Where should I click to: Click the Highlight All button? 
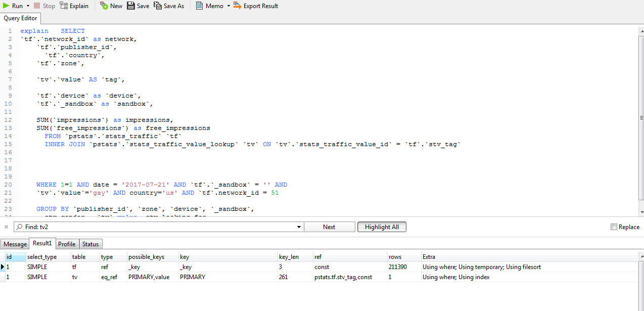coord(382,227)
